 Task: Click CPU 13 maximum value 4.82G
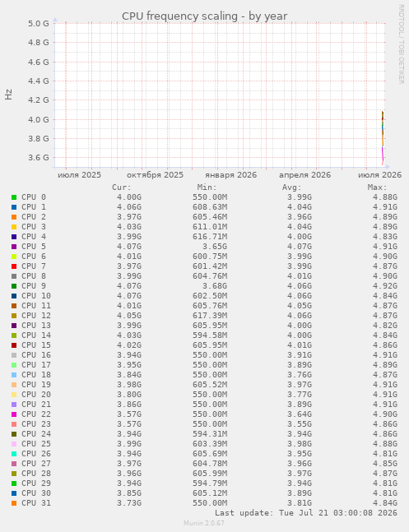pyautogui.click(x=385, y=326)
